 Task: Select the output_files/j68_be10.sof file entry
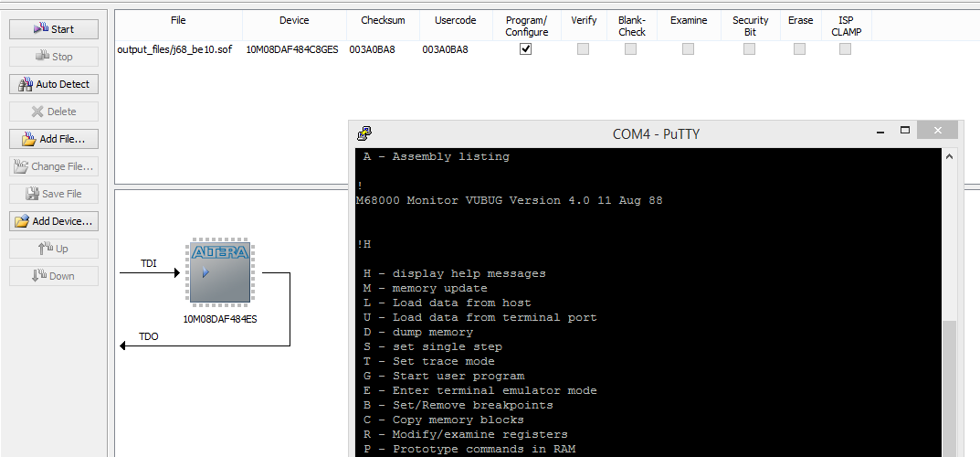(x=174, y=49)
